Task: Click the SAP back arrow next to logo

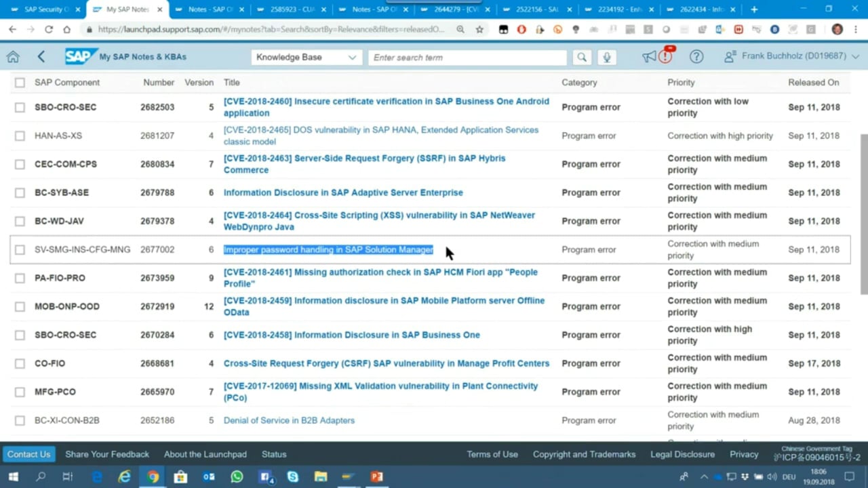Action: [41, 57]
